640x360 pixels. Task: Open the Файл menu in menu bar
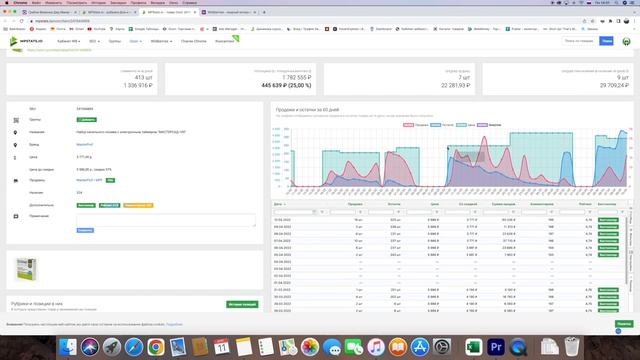[36, 2]
